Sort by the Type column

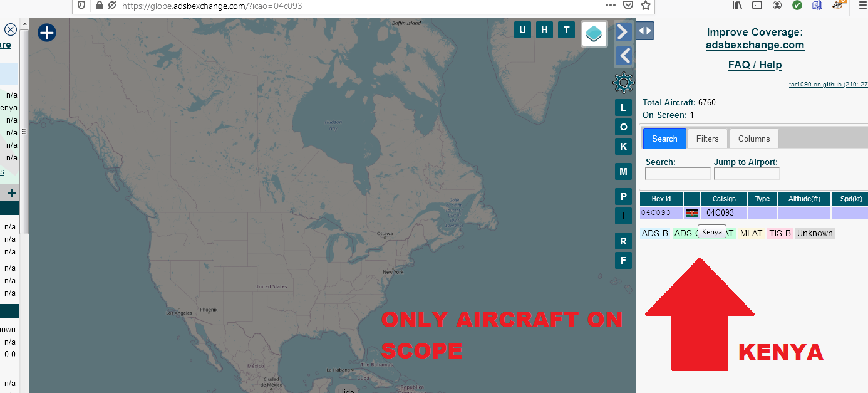(x=762, y=199)
